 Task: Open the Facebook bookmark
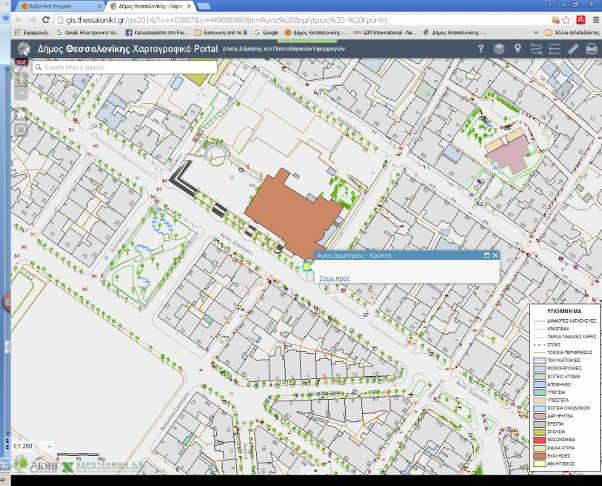[x=156, y=33]
